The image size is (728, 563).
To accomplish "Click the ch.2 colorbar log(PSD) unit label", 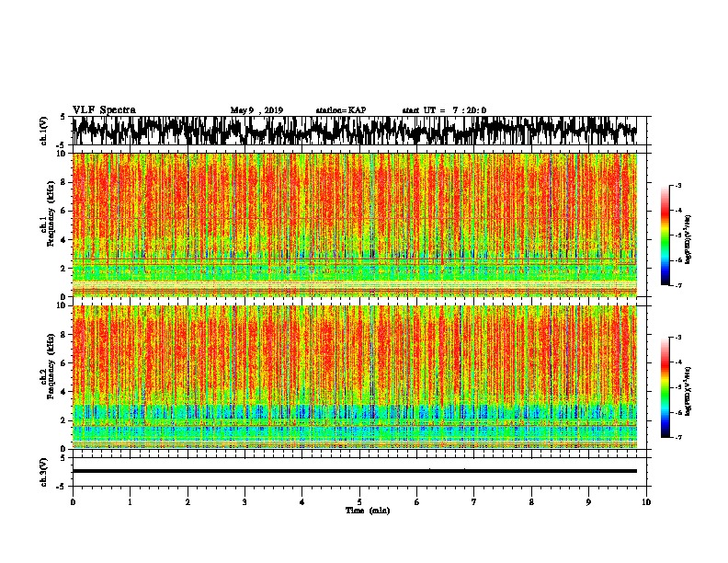I will point(688,391).
